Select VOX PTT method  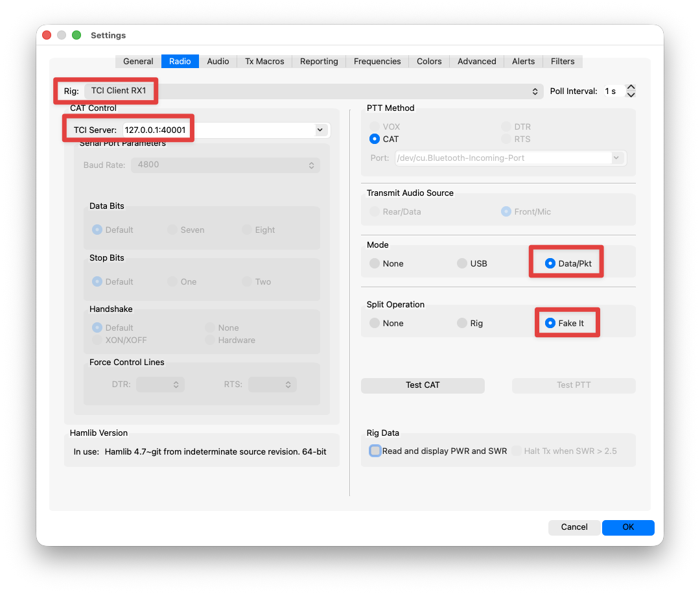(385, 126)
